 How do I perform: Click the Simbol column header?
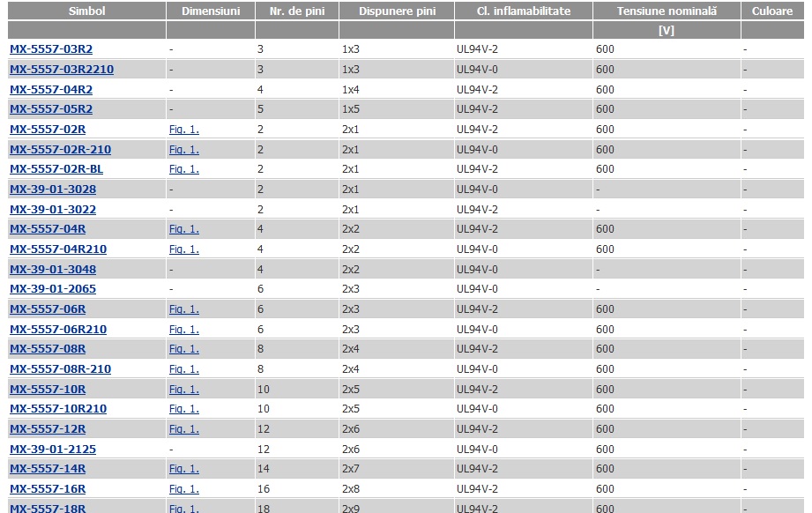click(86, 11)
